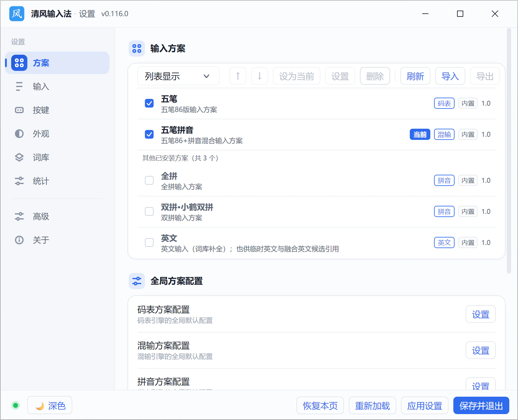The image size is (518, 420).
Task: Click the 全局方案配置 section header icon
Action: [x=137, y=281]
